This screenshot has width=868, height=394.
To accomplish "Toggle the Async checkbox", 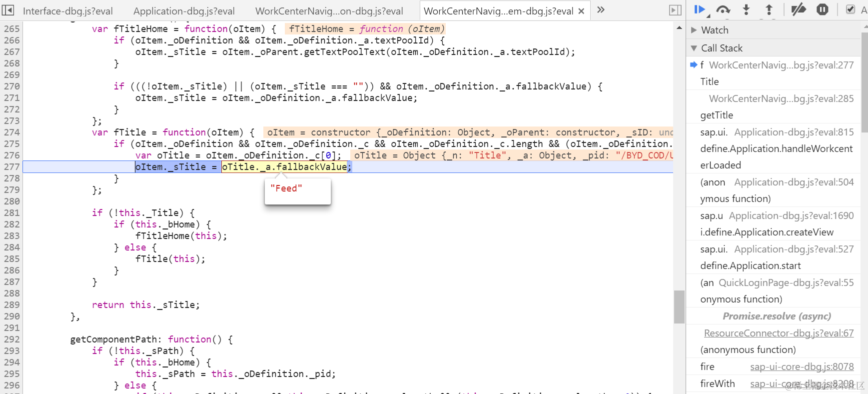I will coord(850,9).
